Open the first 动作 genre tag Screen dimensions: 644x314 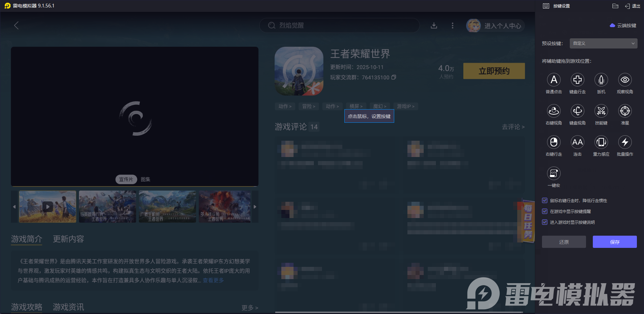285,106
